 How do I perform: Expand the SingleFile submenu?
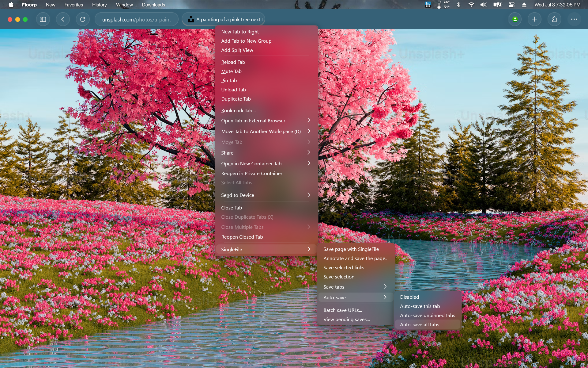coord(266,249)
